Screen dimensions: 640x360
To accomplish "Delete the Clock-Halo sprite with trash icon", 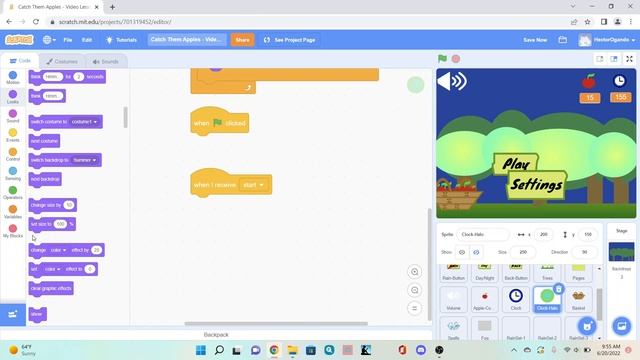I will [x=559, y=289].
